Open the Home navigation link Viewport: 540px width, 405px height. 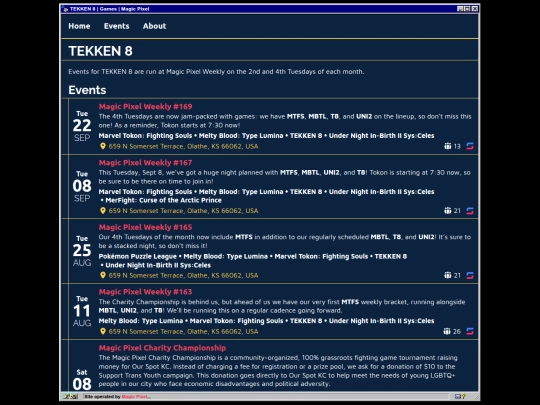point(79,26)
